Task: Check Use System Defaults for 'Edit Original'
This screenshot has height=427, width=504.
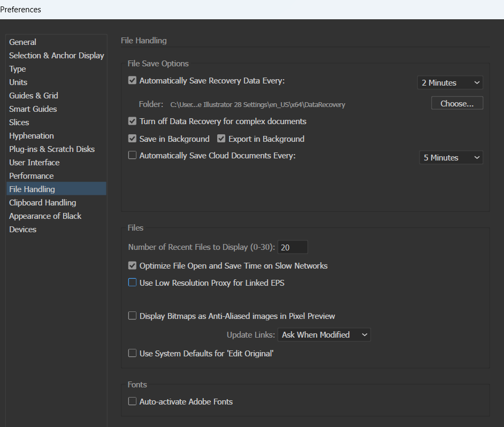Action: tap(132, 353)
